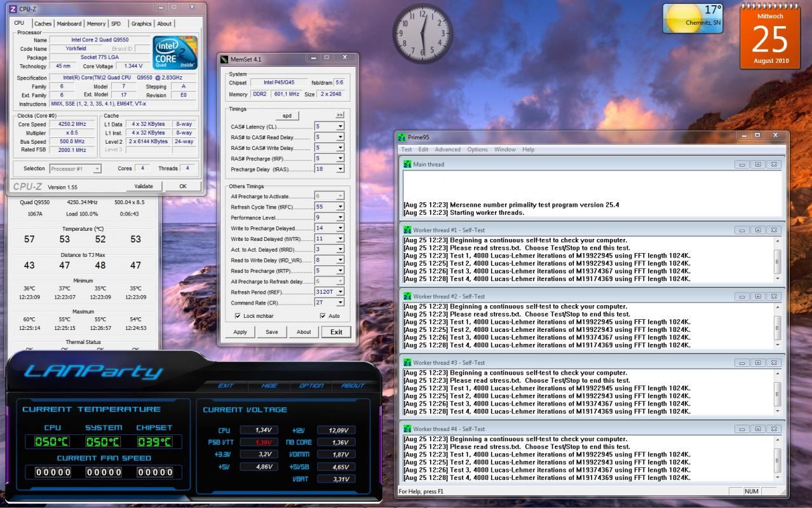The height and width of the screenshot is (508, 812).
Task: Click the CPU-Z title bar icon
Action: (13, 8)
